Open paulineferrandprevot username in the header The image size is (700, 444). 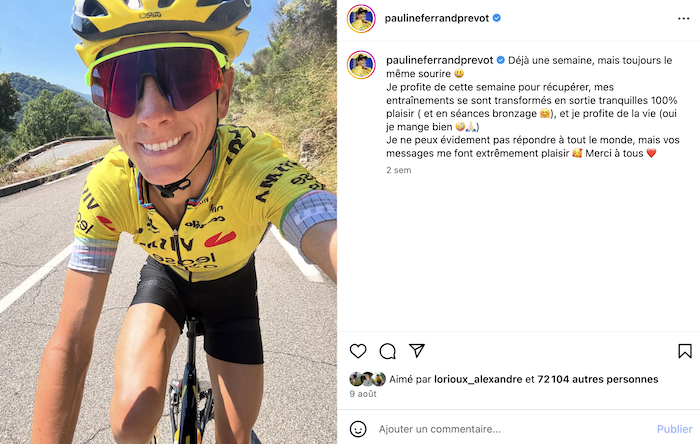point(437,18)
